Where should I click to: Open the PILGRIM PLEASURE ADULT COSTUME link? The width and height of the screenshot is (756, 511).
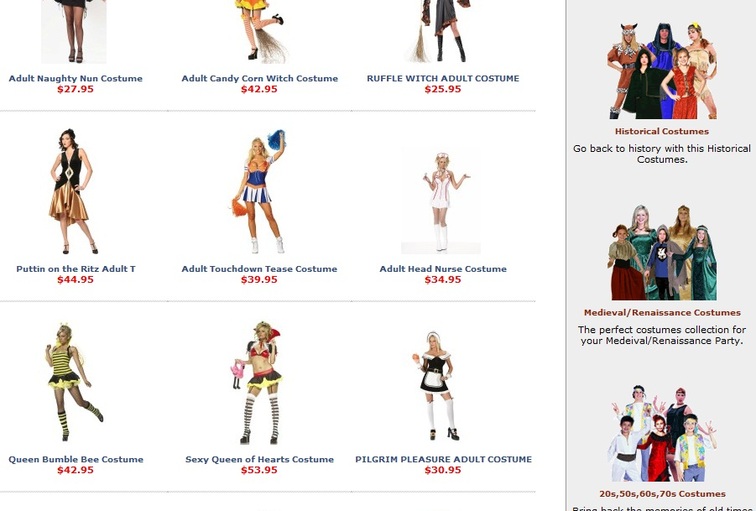[x=443, y=459]
